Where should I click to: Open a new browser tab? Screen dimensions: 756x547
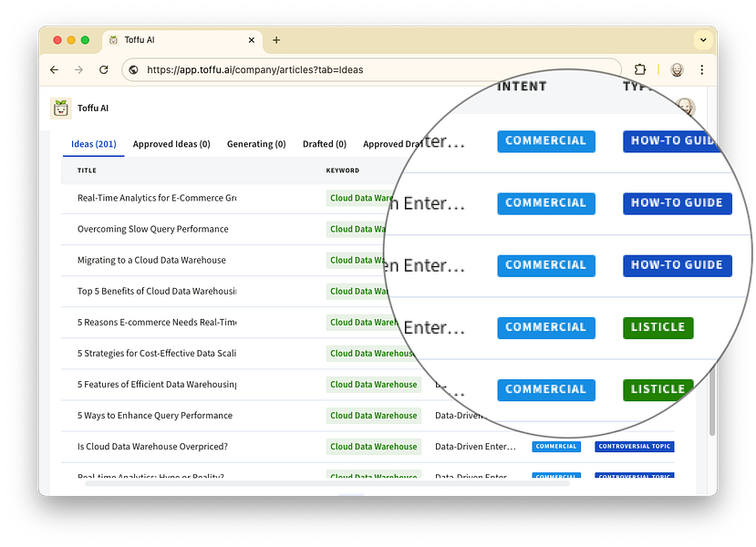276,40
